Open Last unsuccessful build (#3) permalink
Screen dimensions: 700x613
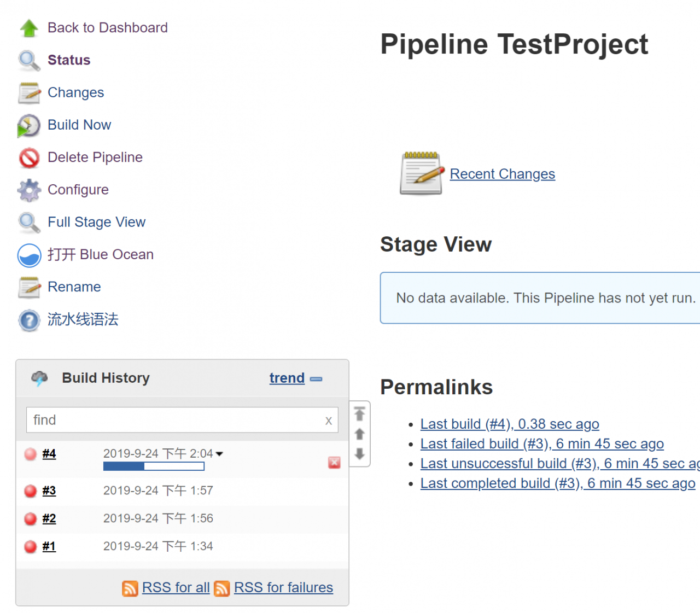point(560,464)
